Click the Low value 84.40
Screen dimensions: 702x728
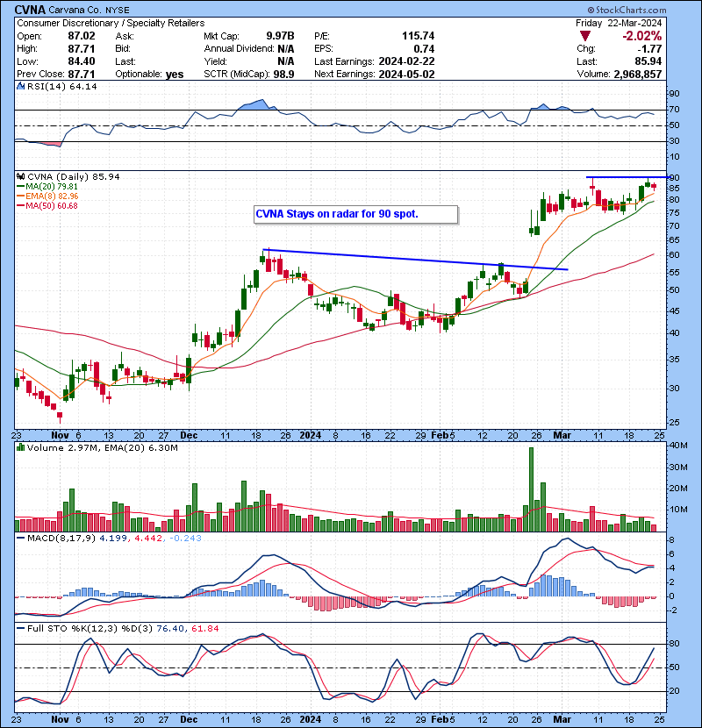coord(82,61)
